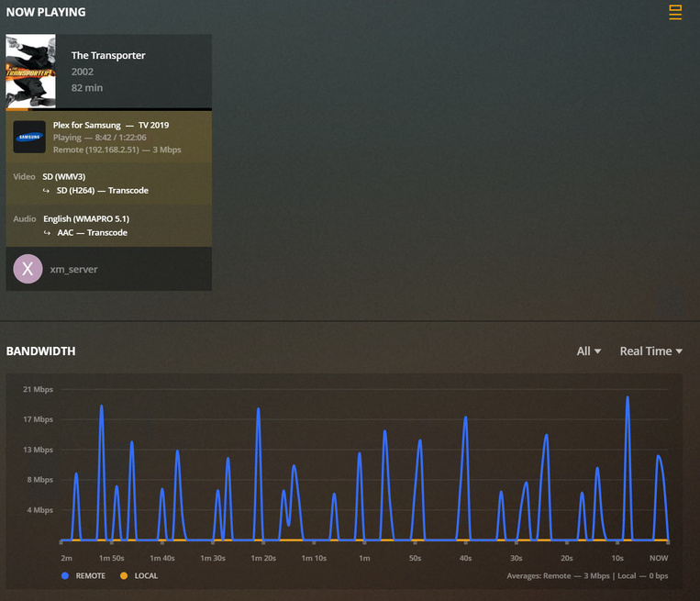
Task: Click the '40s' time axis label
Action: 466,558
